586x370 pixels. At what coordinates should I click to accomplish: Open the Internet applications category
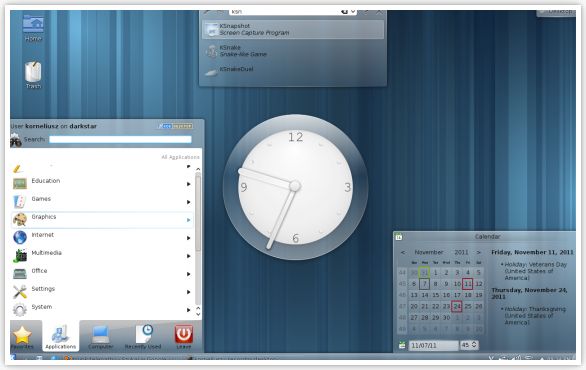tap(102, 238)
